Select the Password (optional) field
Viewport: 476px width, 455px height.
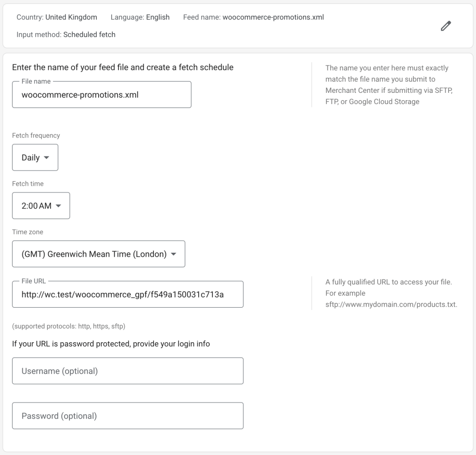(x=127, y=416)
